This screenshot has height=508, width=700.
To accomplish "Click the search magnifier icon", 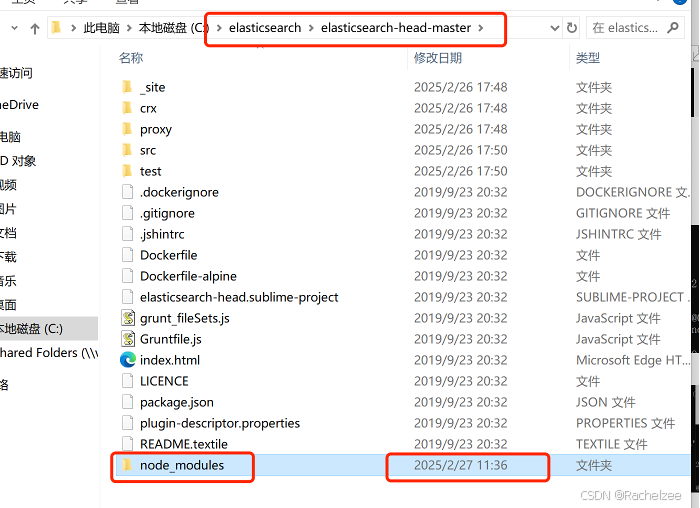I will pyautogui.click(x=673, y=28).
